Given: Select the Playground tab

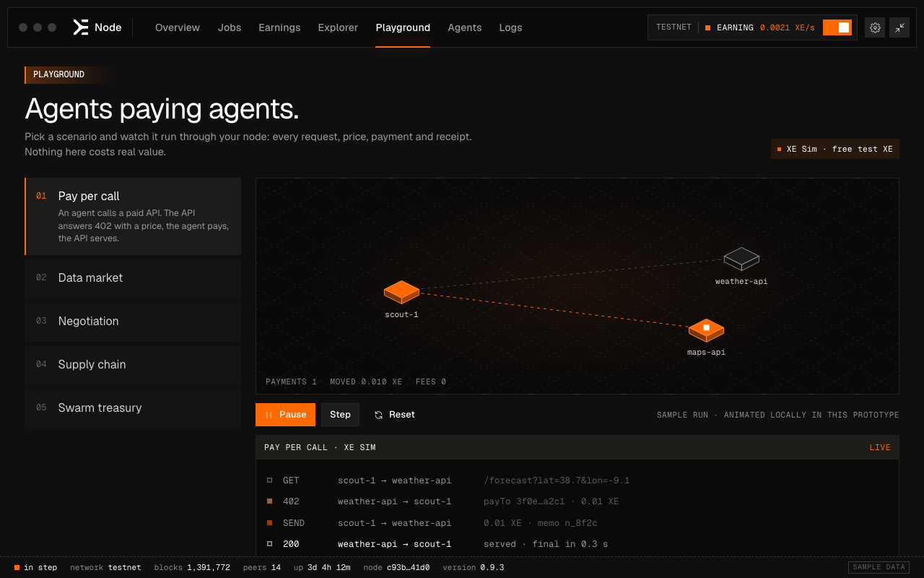Looking at the screenshot, I should tap(403, 27).
